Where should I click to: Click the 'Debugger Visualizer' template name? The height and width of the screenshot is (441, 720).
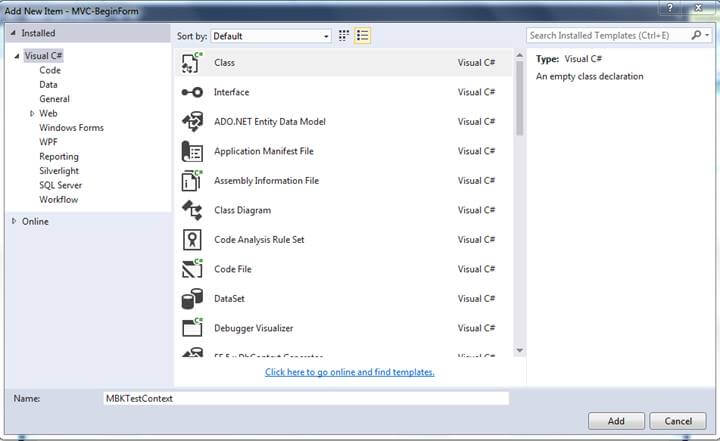pyautogui.click(x=253, y=328)
